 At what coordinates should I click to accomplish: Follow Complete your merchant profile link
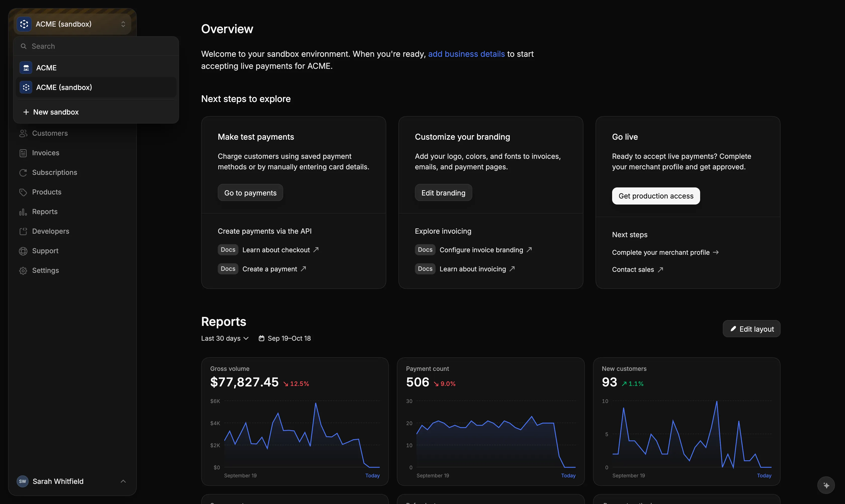point(665,252)
